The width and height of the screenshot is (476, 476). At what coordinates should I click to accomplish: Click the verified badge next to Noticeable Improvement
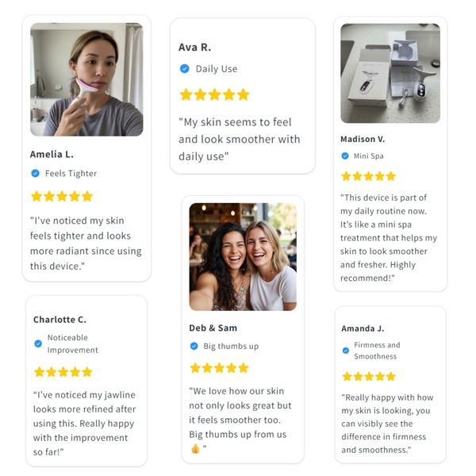[38, 344]
